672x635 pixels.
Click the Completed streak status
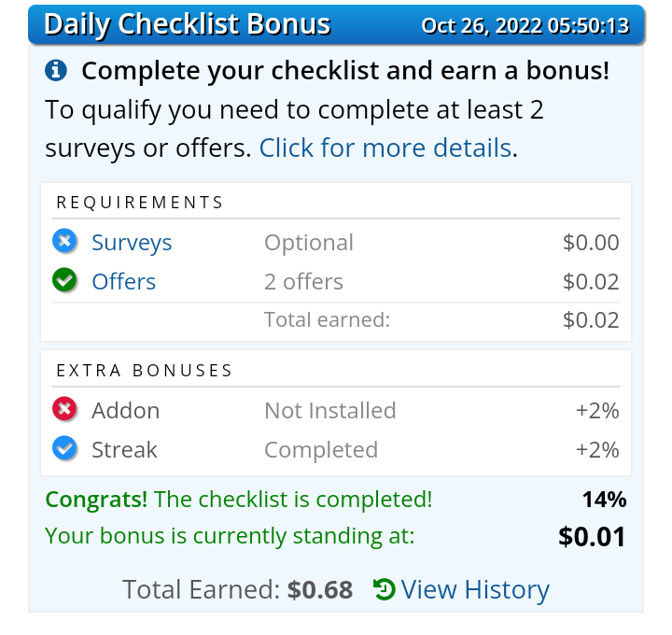pos(321,450)
